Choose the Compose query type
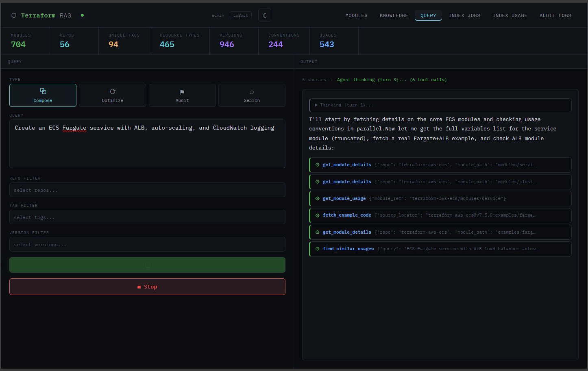 (x=43, y=95)
